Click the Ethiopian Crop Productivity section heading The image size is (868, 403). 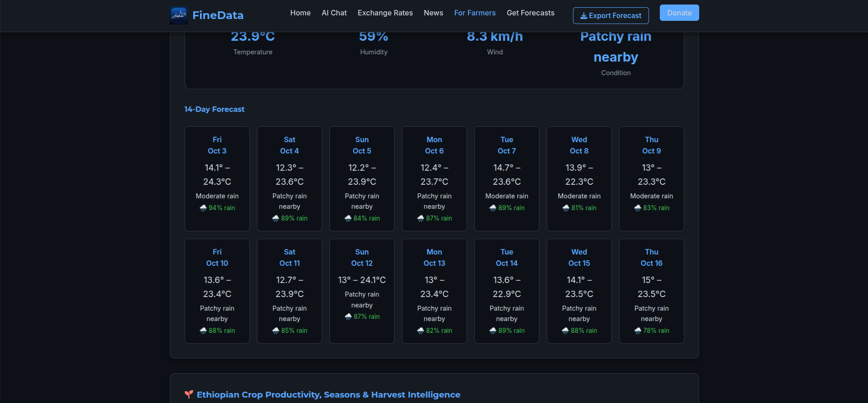point(329,394)
